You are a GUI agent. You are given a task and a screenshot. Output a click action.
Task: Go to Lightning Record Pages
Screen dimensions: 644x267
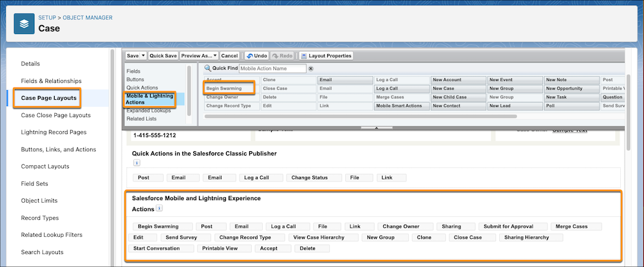point(54,132)
